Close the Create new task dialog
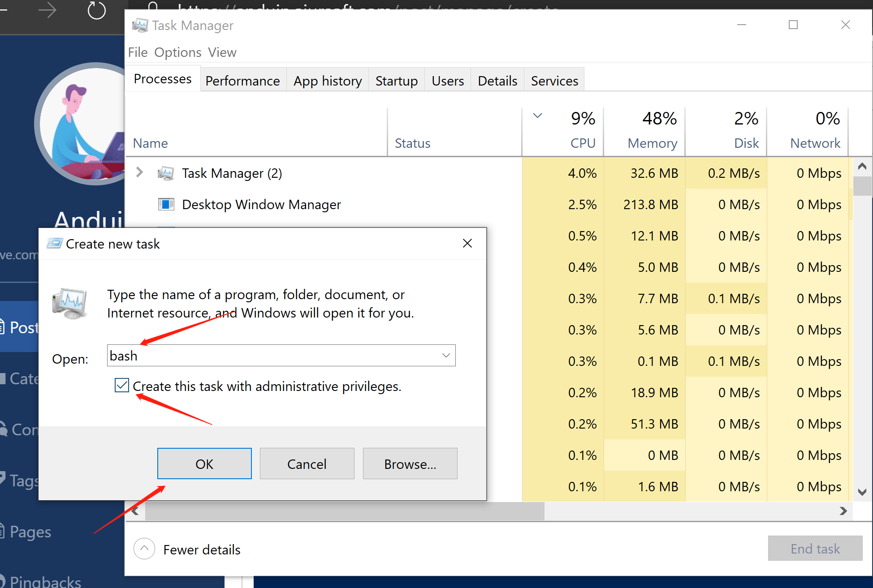The height and width of the screenshot is (588, 873). pyautogui.click(x=467, y=243)
